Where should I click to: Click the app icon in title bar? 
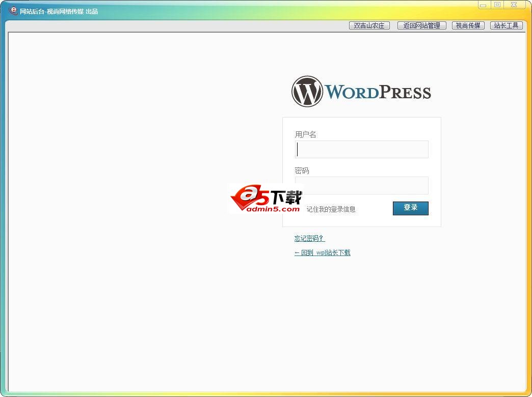pos(13,11)
